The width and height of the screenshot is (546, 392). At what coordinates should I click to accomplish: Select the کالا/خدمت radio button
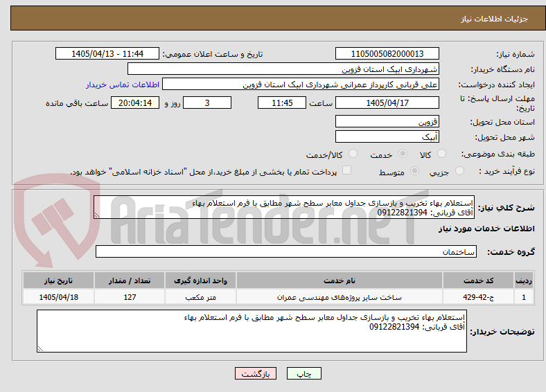click(x=353, y=154)
